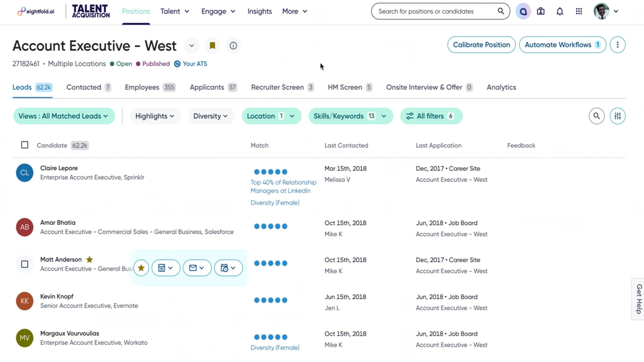This screenshot has width=644, height=362.
Task: Open the Skills/Keywords filter dropdown
Action: tap(351, 116)
